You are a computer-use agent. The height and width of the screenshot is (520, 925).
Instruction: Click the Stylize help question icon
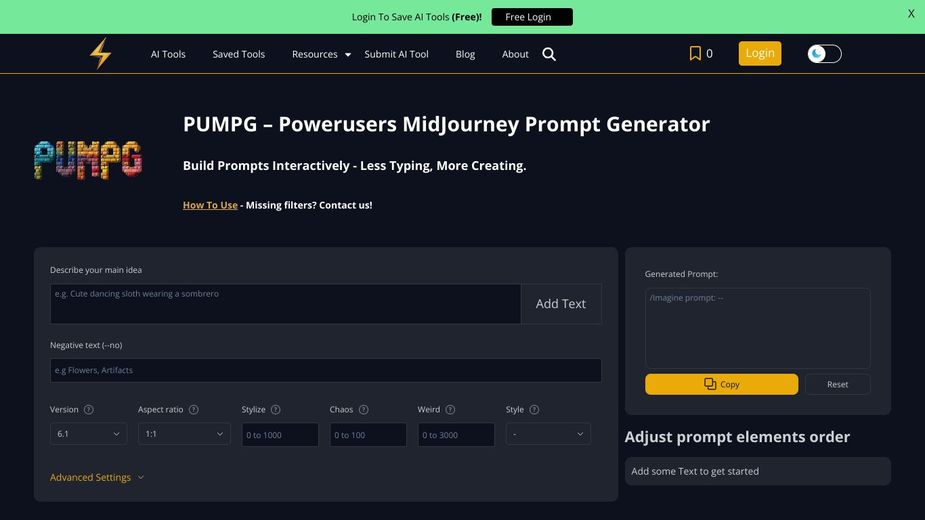276,410
